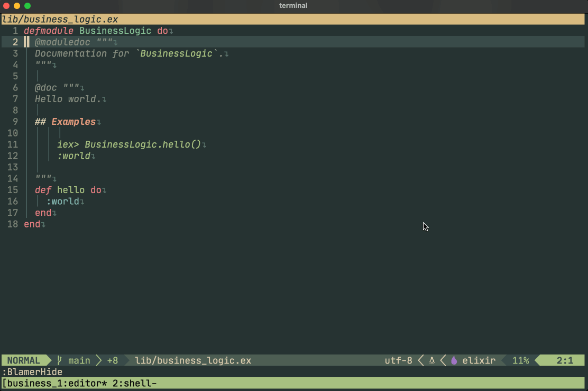The height and width of the screenshot is (391, 588).
Task: Click the hello function name on line 15
Action: click(x=71, y=190)
